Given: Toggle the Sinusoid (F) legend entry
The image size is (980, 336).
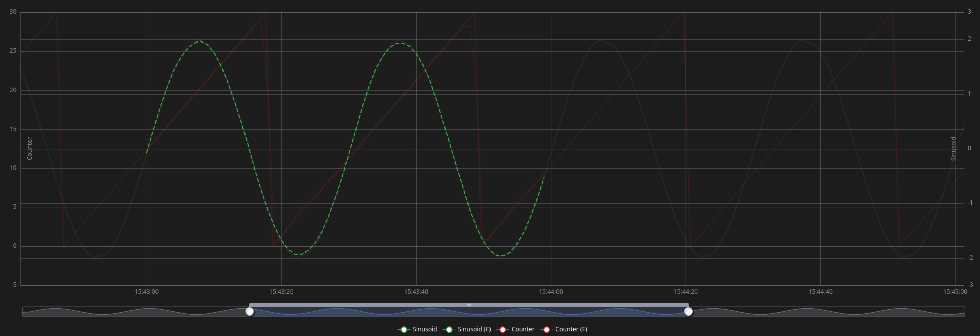Looking at the screenshot, I should tap(467, 329).
